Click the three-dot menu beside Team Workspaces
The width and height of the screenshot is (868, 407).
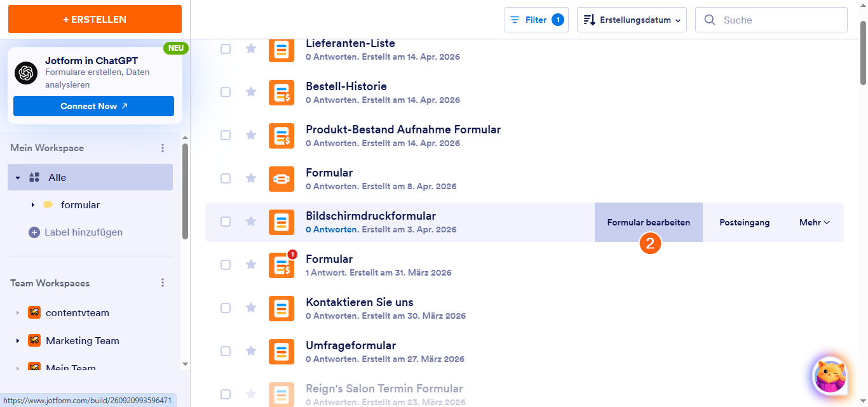pos(163,283)
